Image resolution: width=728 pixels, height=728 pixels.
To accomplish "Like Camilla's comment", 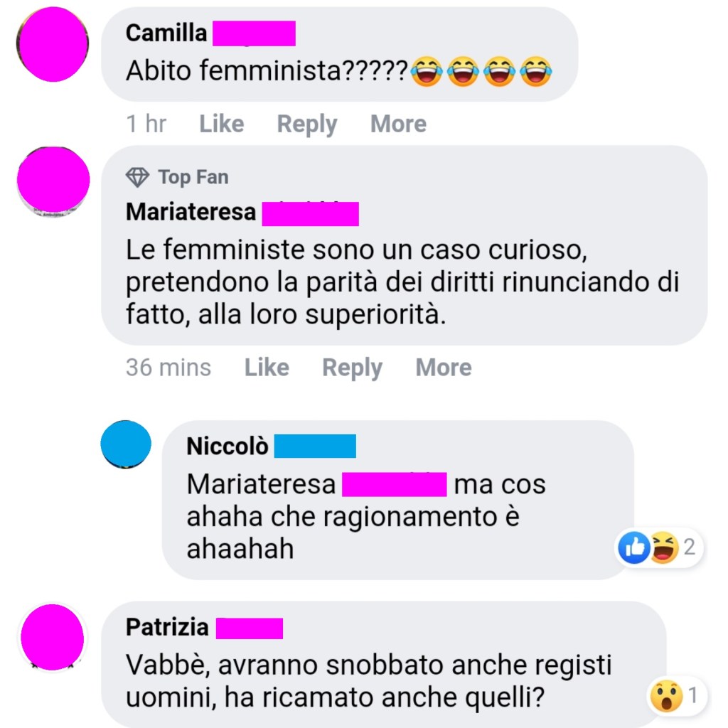I will coord(222,124).
